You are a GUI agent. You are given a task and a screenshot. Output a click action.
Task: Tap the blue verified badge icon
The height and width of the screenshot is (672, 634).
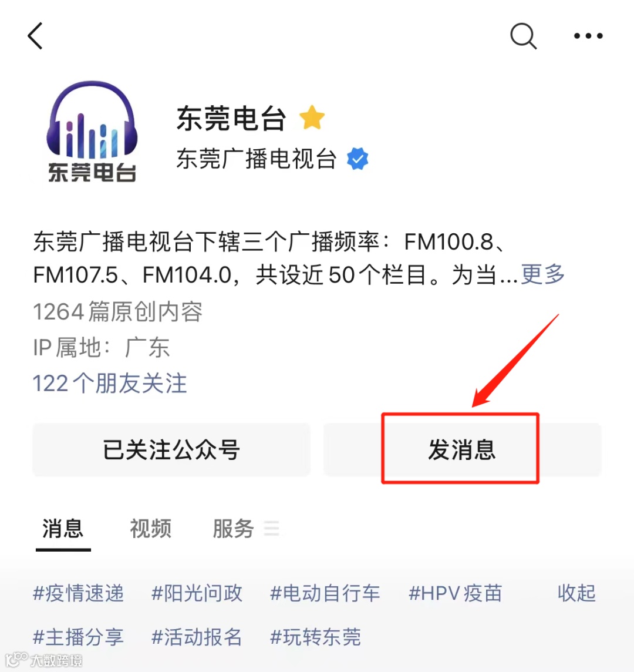pos(358,159)
